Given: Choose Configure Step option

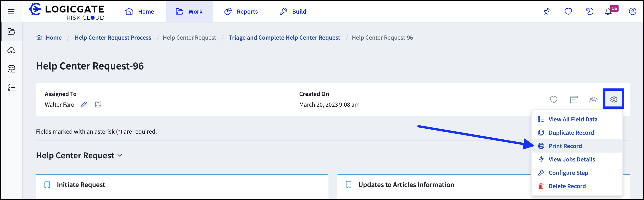Looking at the screenshot, I should (577, 173).
